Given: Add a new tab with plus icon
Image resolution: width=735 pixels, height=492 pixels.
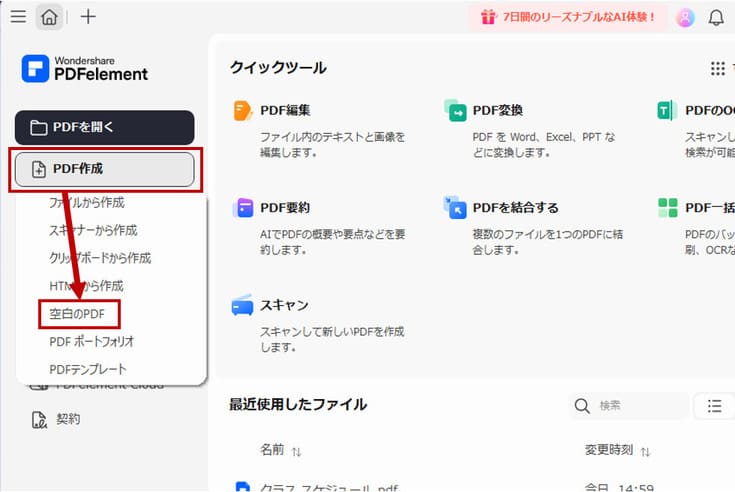Looking at the screenshot, I should [x=88, y=17].
